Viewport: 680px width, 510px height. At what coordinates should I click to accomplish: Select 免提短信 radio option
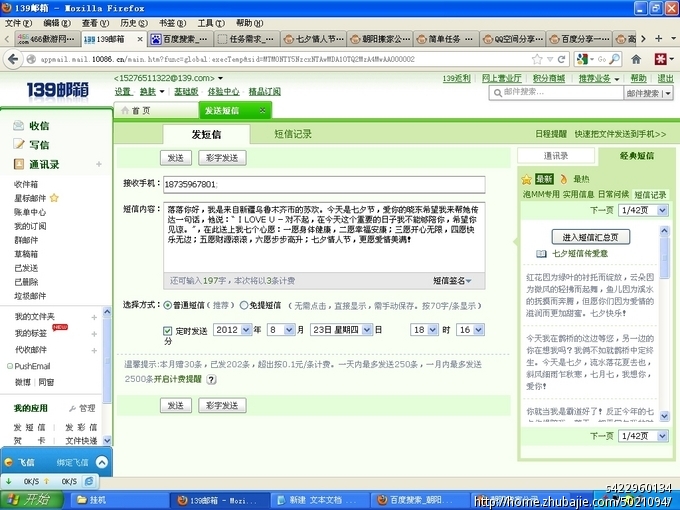[x=244, y=305]
